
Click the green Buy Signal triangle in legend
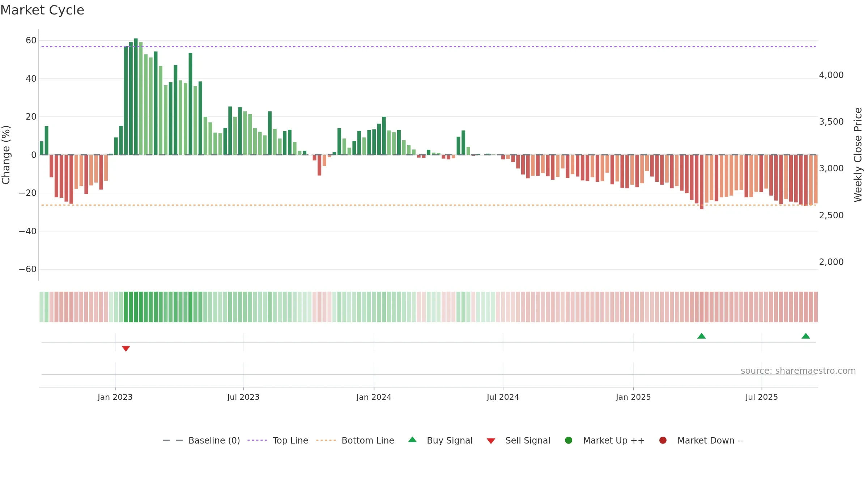412,440
